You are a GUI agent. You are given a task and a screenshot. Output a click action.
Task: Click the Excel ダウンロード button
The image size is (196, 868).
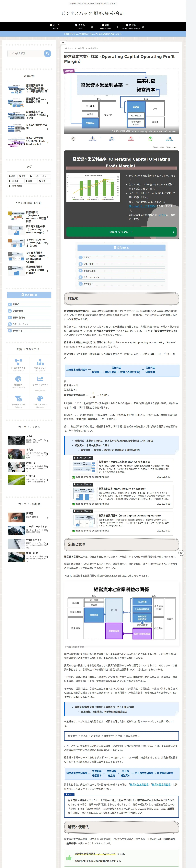(121, 232)
